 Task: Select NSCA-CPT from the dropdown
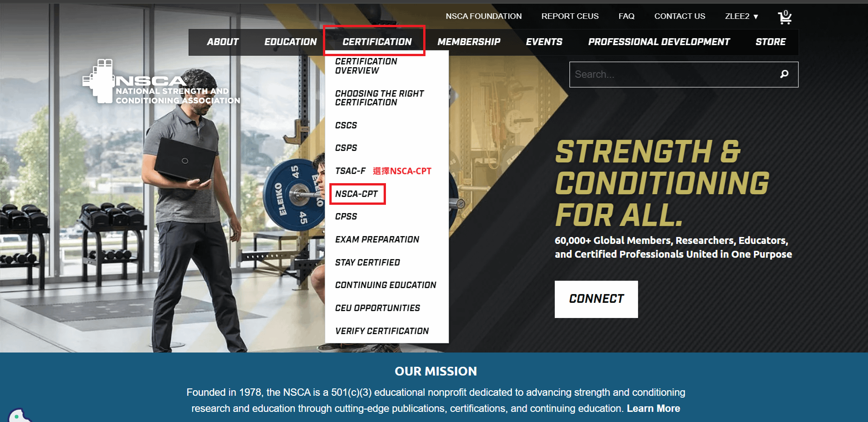pyautogui.click(x=356, y=194)
